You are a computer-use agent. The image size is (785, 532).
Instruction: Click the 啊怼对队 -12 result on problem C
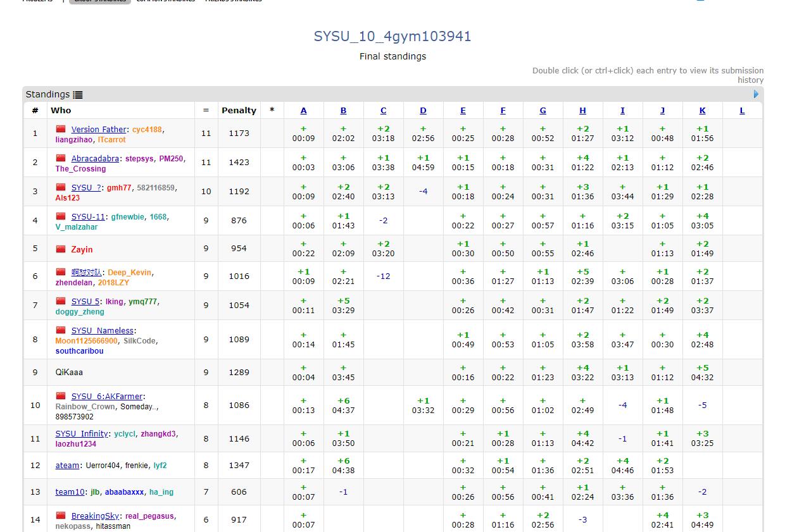(383, 276)
